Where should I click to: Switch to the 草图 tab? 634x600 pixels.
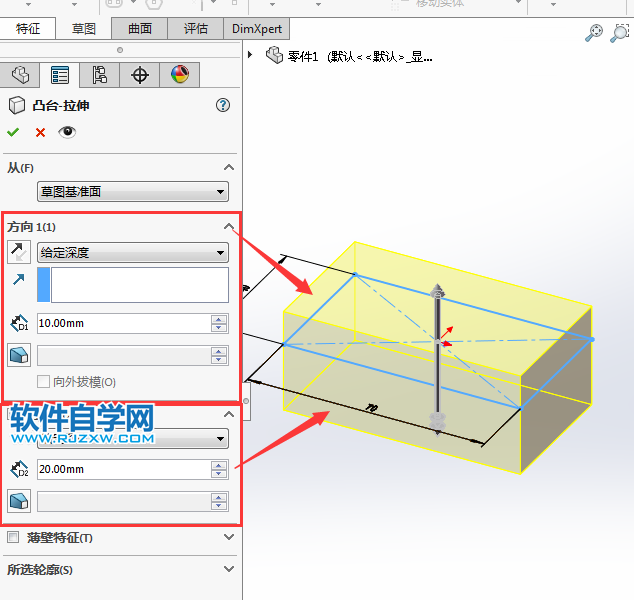pyautogui.click(x=83, y=28)
